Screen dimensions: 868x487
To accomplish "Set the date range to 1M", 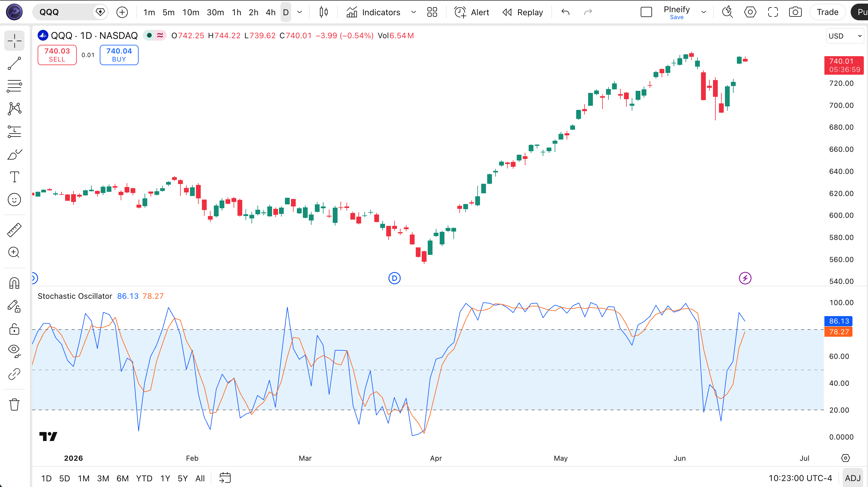I will pos(84,478).
